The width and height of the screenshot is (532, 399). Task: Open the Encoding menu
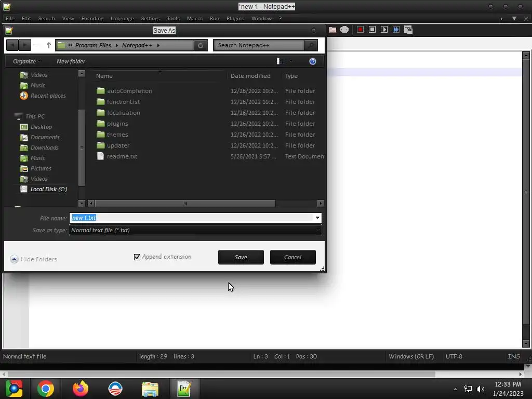tap(92, 18)
